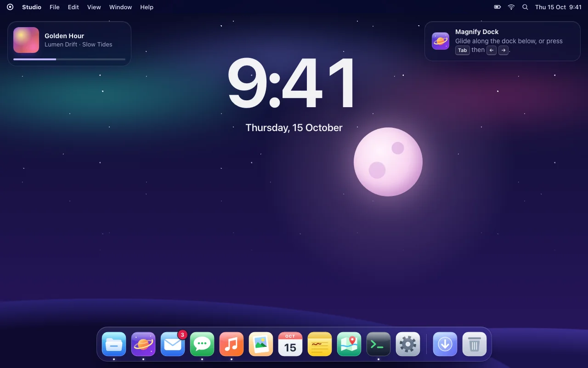Launch the purple planet app in dock
Screen dimensions: 588x368
coord(143,344)
